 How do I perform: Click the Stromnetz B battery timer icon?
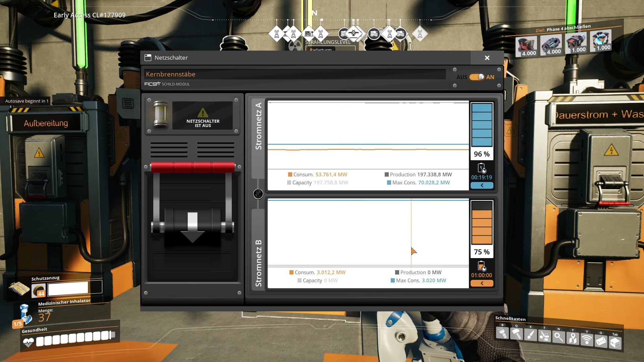[482, 266]
